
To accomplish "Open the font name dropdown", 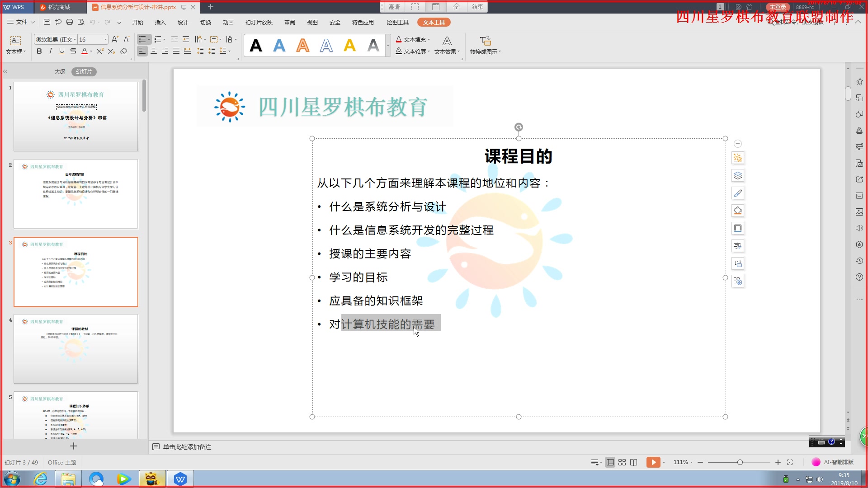I will (x=75, y=39).
